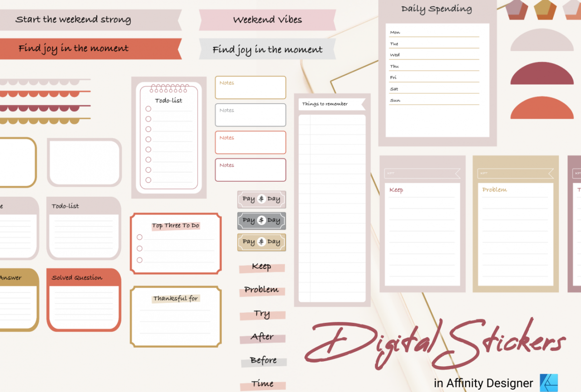Click 'Todo-list' title on spiral notepad
This screenshot has height=392, width=581.
pyautogui.click(x=169, y=100)
